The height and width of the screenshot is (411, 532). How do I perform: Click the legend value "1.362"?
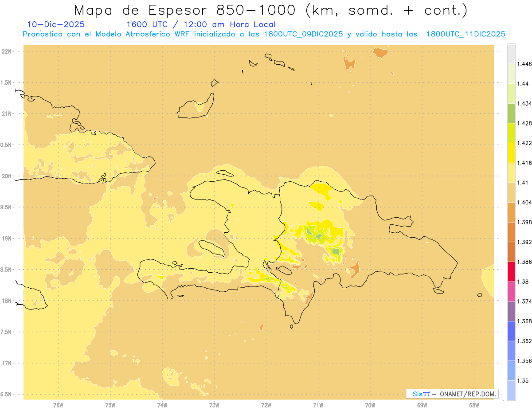pyautogui.click(x=525, y=341)
